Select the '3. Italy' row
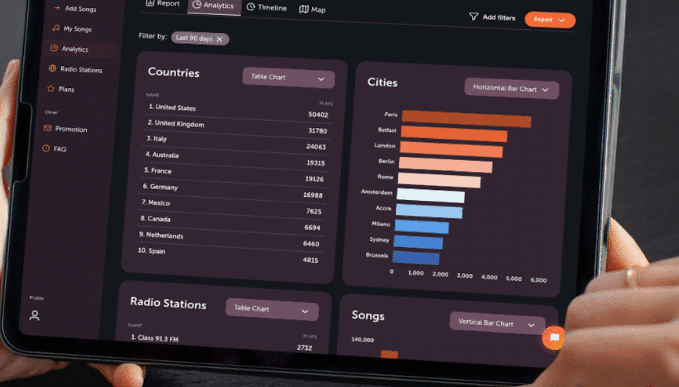Image resolution: width=679 pixels, height=387 pixels. [x=236, y=142]
